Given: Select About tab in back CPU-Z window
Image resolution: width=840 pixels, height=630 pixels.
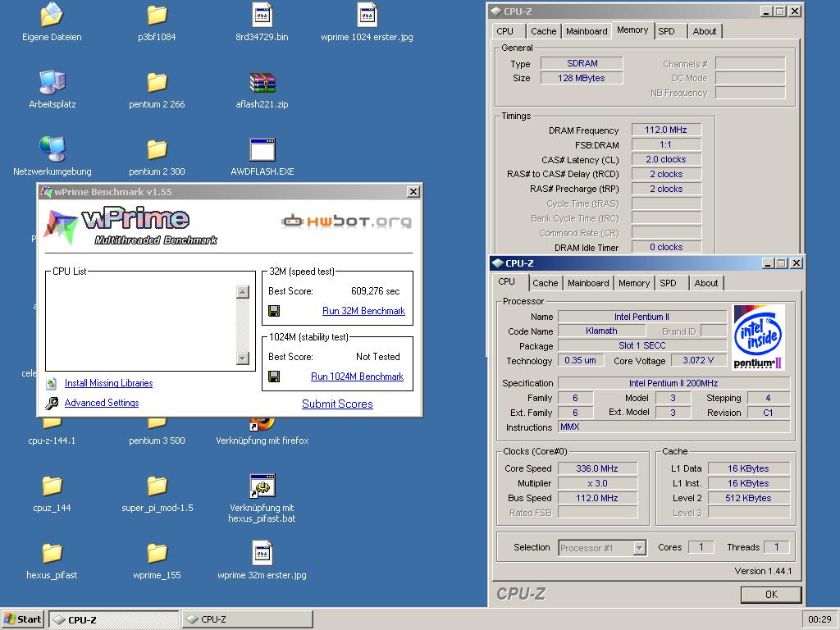Looking at the screenshot, I should pyautogui.click(x=705, y=31).
